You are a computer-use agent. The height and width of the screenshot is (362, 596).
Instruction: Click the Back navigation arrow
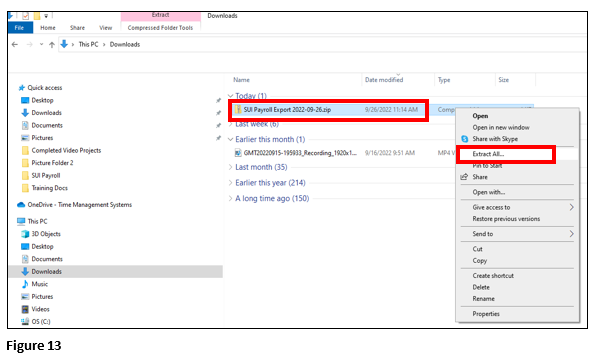tap(15, 44)
